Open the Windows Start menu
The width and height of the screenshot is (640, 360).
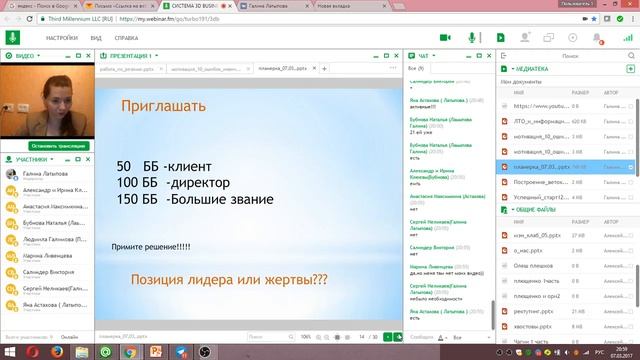point(10,351)
